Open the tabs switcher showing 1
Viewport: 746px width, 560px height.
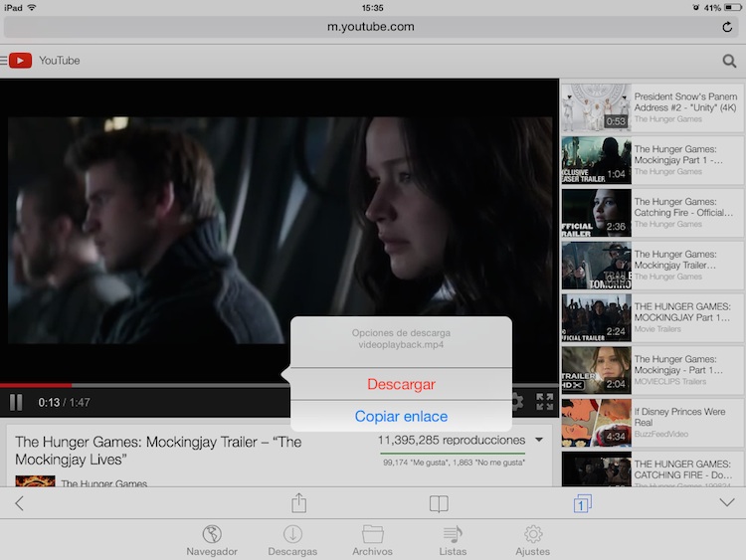[x=582, y=504]
